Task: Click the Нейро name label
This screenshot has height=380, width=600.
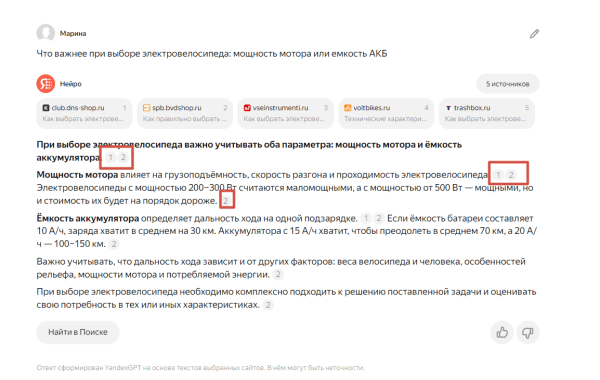Action: click(70, 84)
